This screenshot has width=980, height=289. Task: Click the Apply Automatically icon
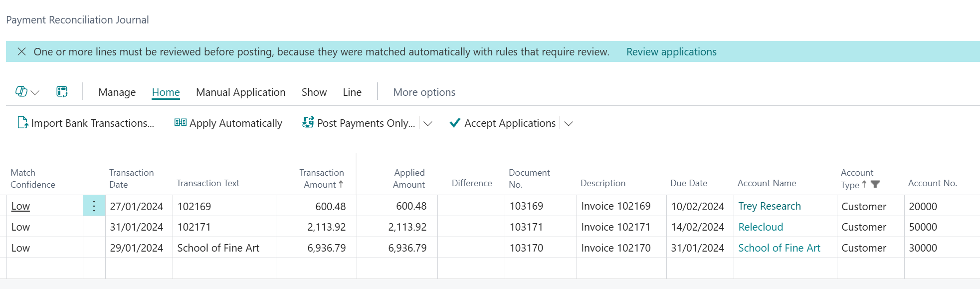(x=180, y=123)
